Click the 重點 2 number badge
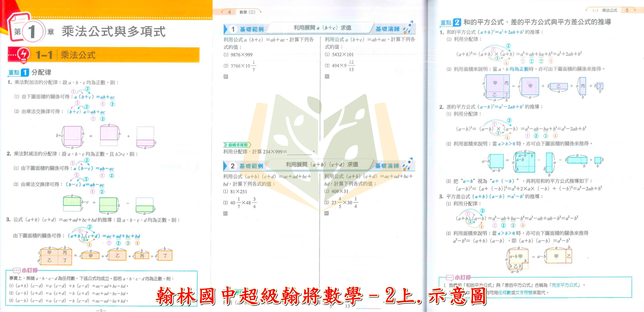Screen dimensions: 644x312 point(457,22)
